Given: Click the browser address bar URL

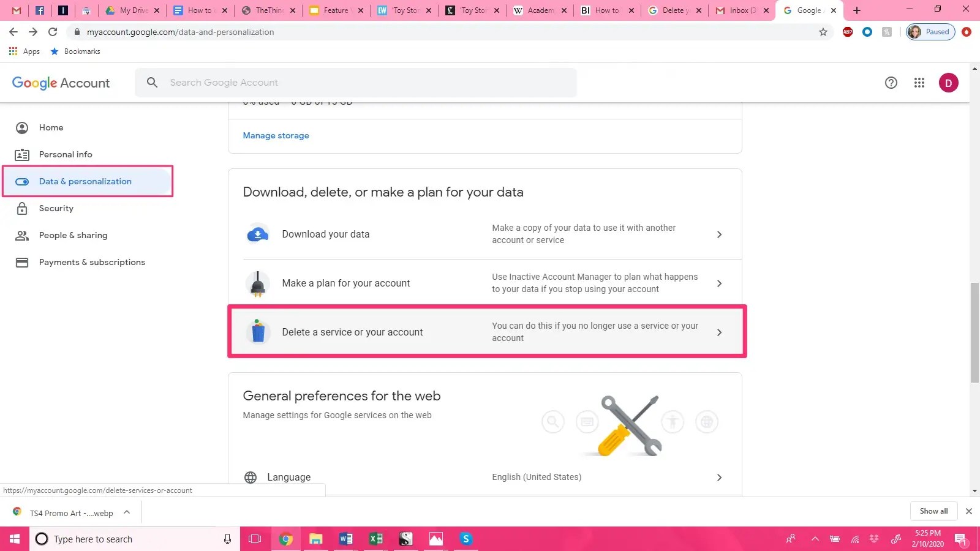Looking at the screenshot, I should pyautogui.click(x=180, y=32).
